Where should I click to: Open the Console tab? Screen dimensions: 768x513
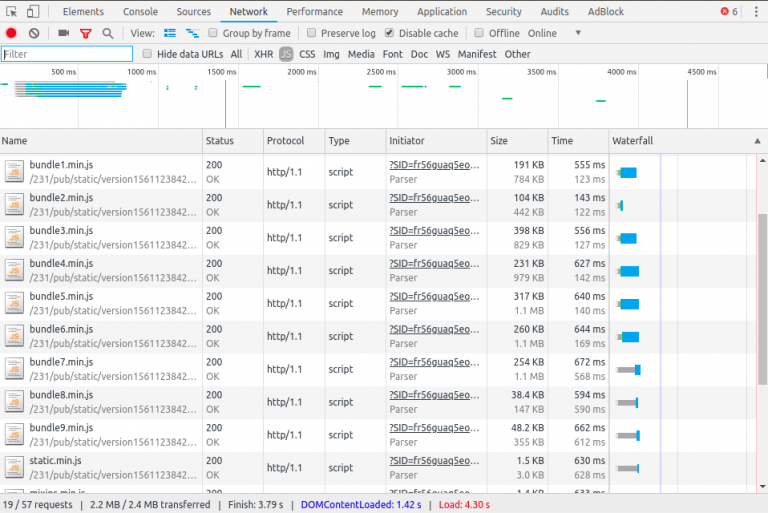click(x=140, y=12)
